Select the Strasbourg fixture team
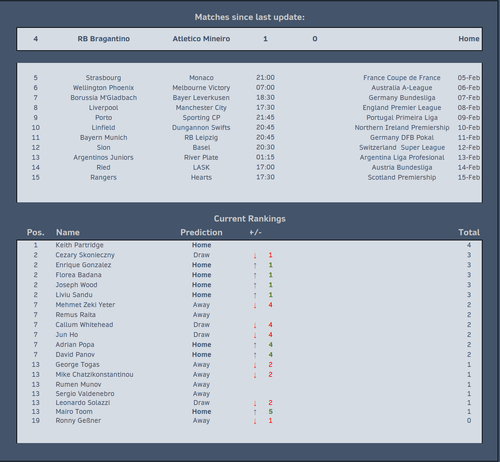The height and width of the screenshot is (462, 500). 103,78
